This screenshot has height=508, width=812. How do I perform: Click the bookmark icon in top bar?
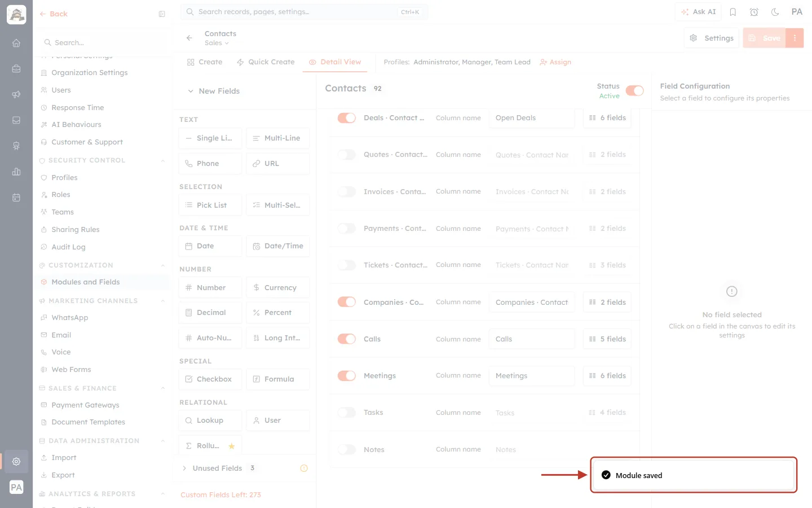coord(733,12)
